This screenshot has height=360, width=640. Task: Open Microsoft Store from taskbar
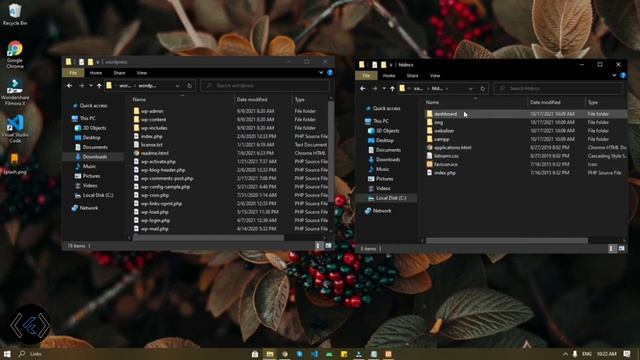point(255,354)
